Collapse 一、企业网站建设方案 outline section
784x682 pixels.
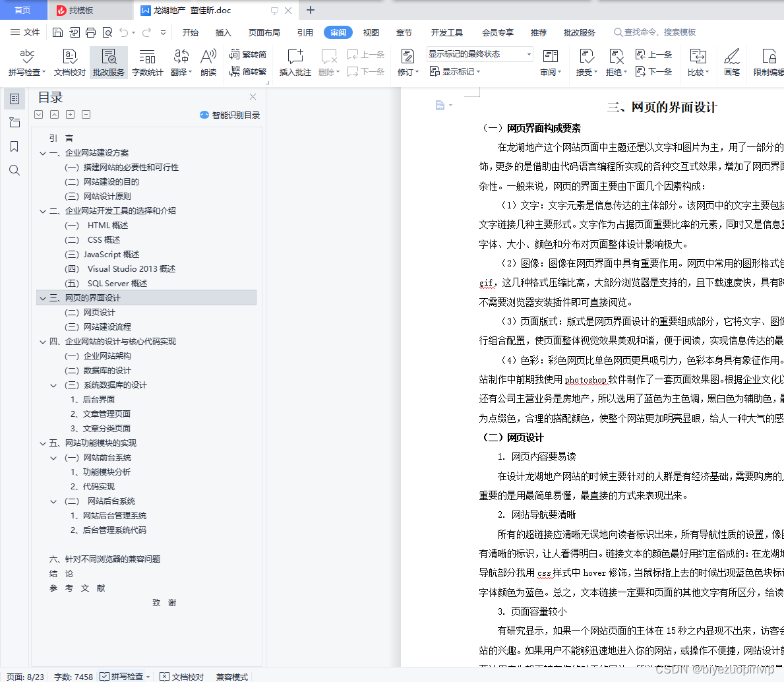click(43, 153)
